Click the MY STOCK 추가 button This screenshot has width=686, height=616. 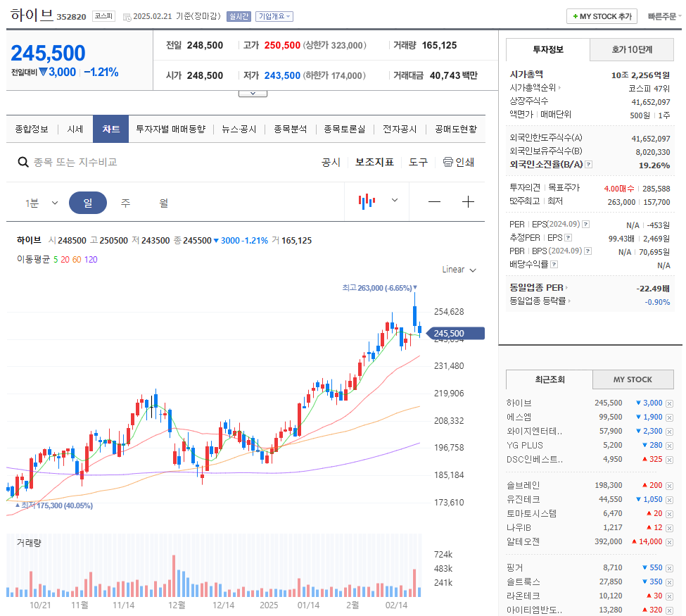point(602,15)
